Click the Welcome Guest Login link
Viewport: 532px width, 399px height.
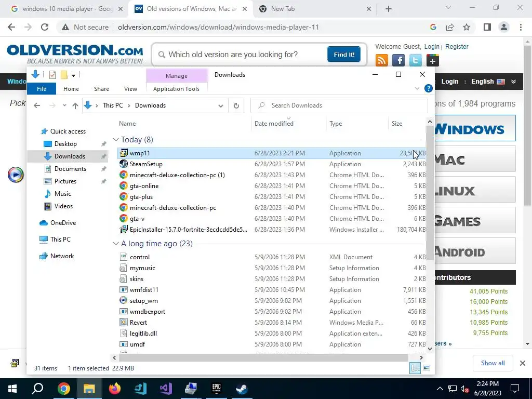(432, 46)
